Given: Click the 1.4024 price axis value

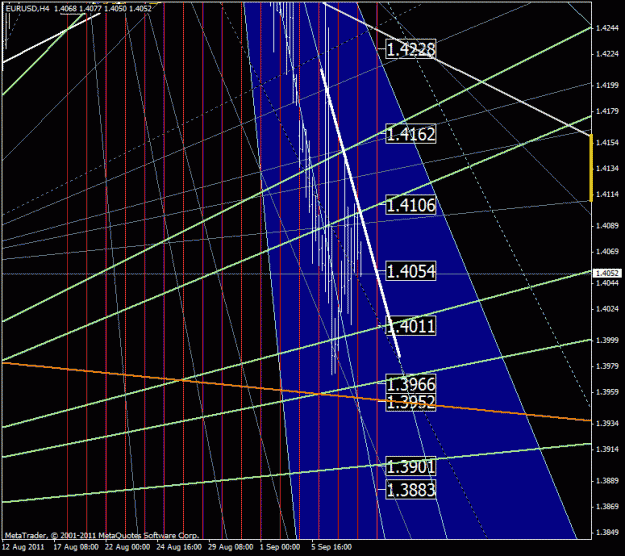Looking at the screenshot, I should 607,309.
